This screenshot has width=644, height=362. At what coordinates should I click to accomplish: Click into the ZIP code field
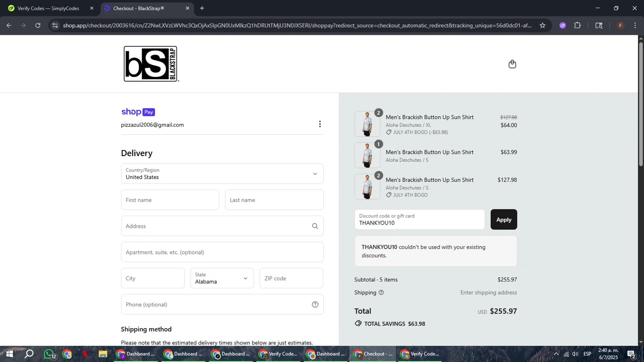pyautogui.click(x=291, y=278)
